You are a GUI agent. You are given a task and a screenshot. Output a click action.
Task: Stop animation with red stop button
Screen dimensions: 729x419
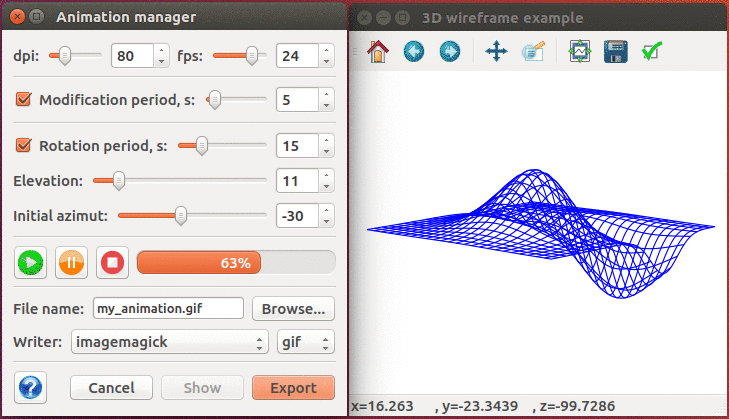112,263
